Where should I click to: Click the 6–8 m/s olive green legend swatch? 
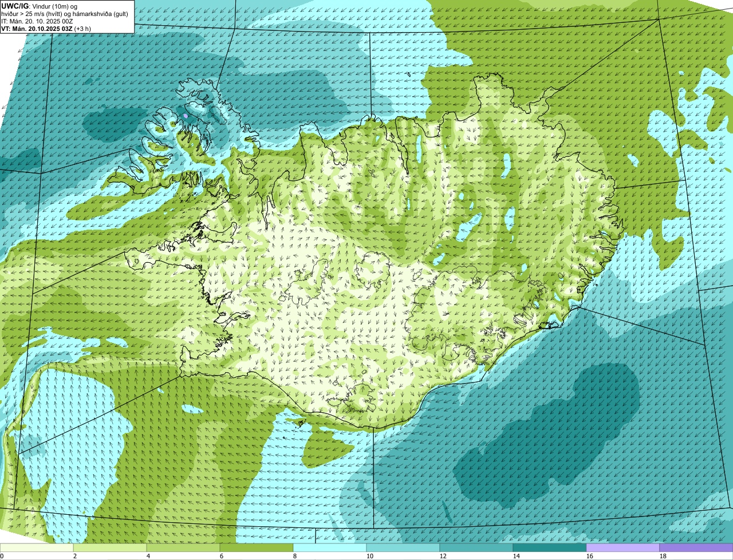[x=257, y=547]
